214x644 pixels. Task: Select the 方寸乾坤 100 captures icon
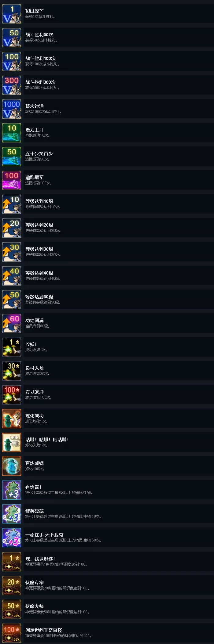(12, 395)
